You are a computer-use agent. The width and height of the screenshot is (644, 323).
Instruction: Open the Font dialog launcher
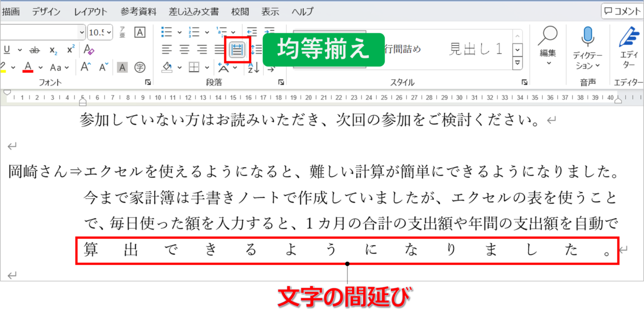point(149,82)
